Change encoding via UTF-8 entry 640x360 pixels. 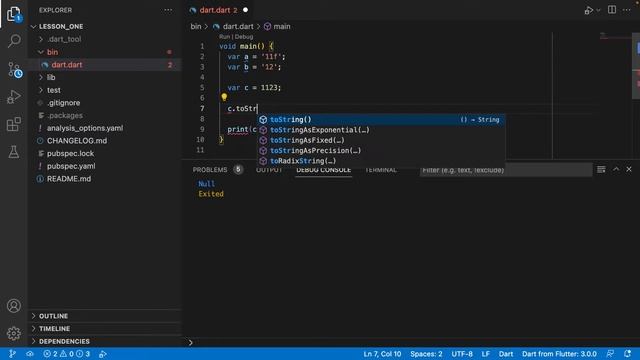[462, 354]
